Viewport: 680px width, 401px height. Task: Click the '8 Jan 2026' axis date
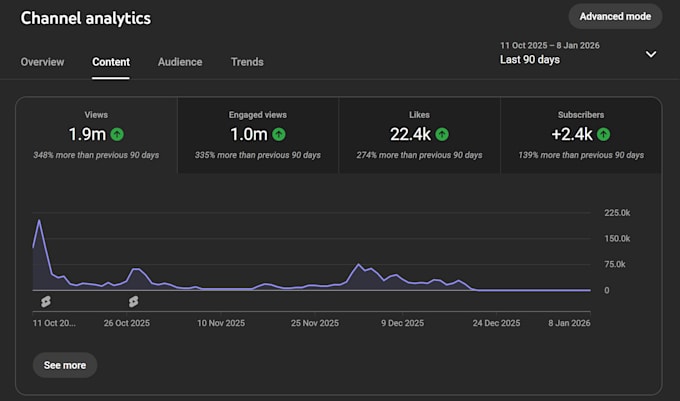[569, 323]
